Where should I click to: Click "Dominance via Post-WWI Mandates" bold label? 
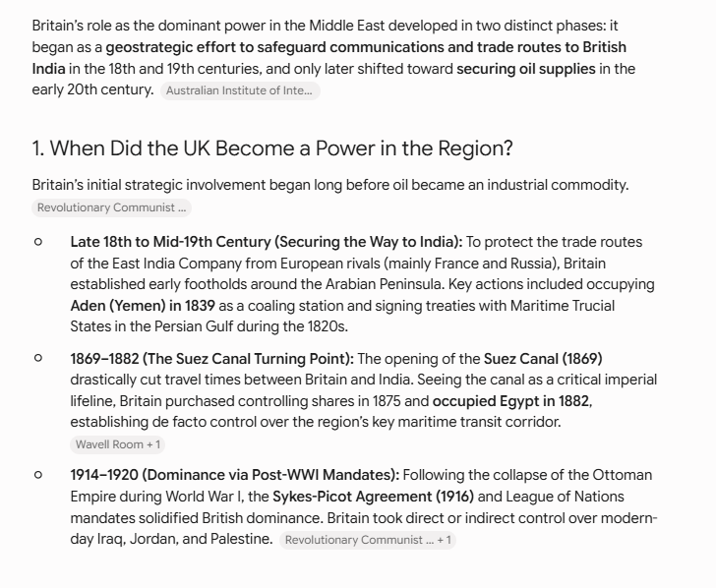(x=270, y=475)
